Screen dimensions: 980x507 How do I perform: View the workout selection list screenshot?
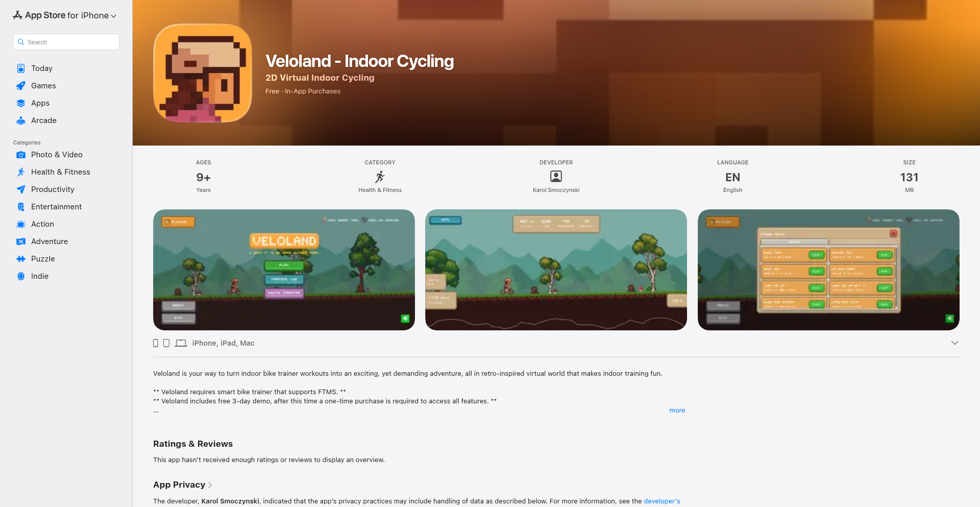click(x=828, y=270)
